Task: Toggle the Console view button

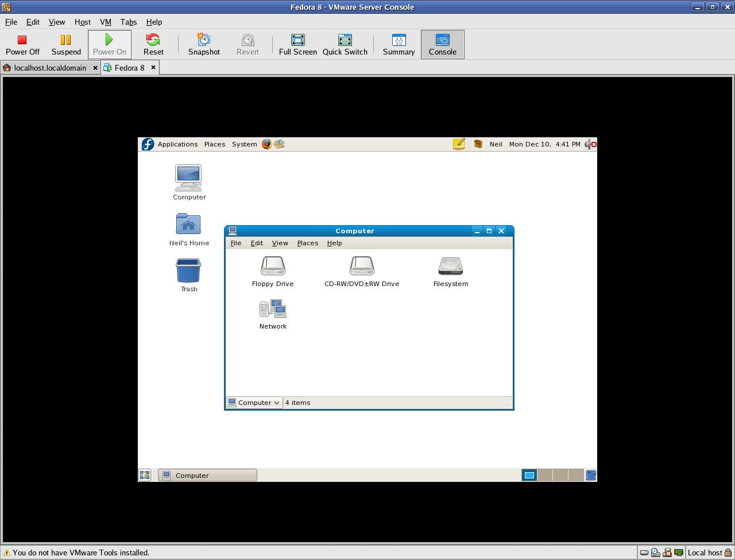Action: pyautogui.click(x=442, y=44)
